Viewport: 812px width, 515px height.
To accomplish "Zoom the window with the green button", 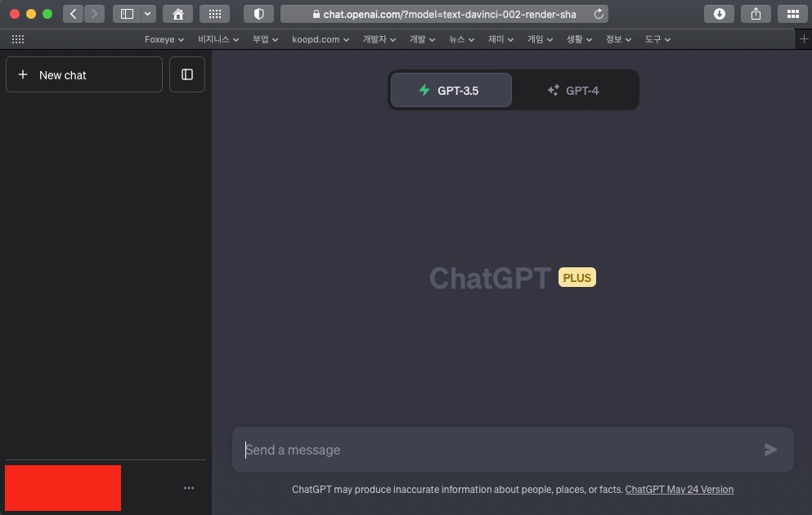I will tap(47, 14).
